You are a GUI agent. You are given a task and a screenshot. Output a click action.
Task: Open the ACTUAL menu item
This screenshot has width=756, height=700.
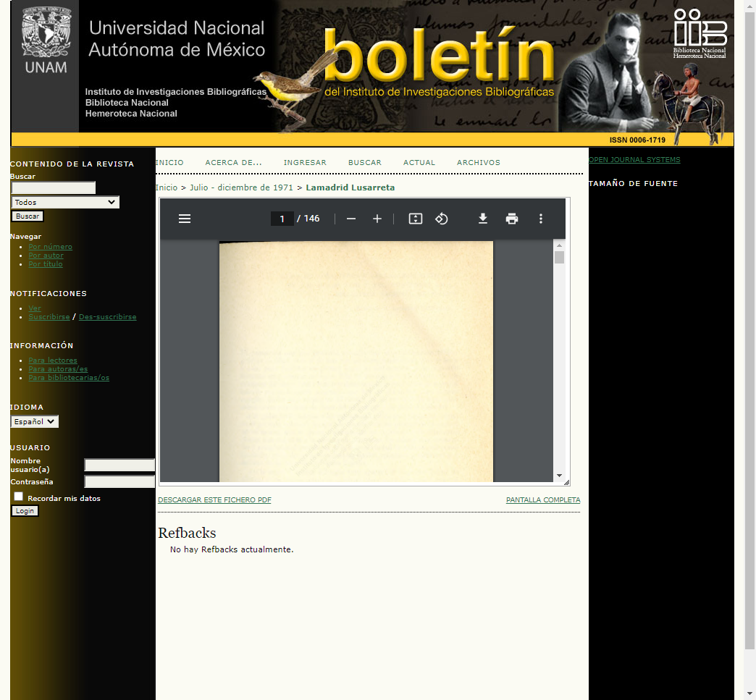419,163
